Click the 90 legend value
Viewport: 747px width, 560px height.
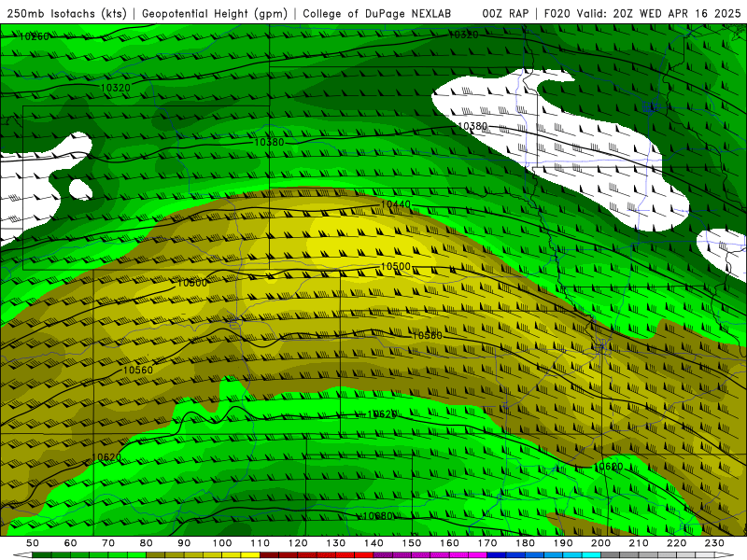click(x=184, y=543)
